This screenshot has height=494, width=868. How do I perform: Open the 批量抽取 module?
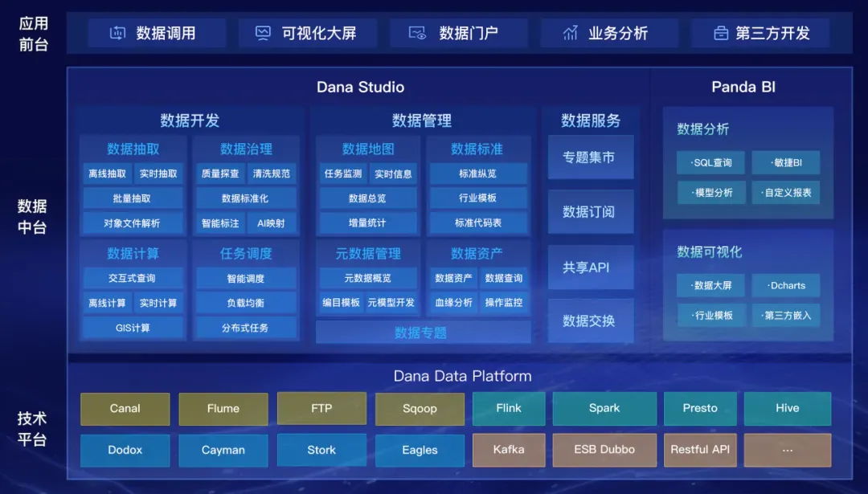pos(133,198)
